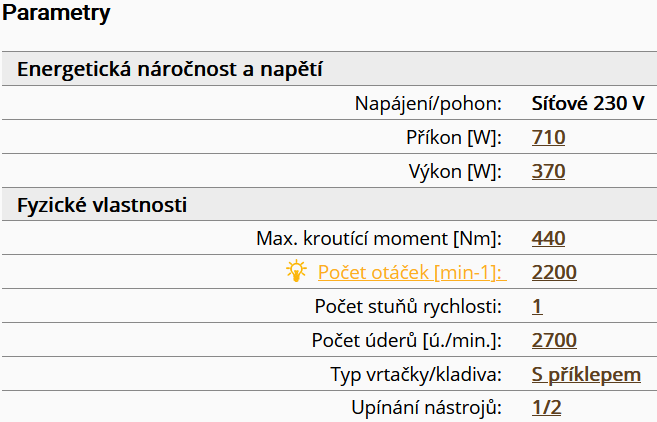Open the Počet otáček [min-1] link
Viewport: 657px width, 422px height.
tap(412, 272)
